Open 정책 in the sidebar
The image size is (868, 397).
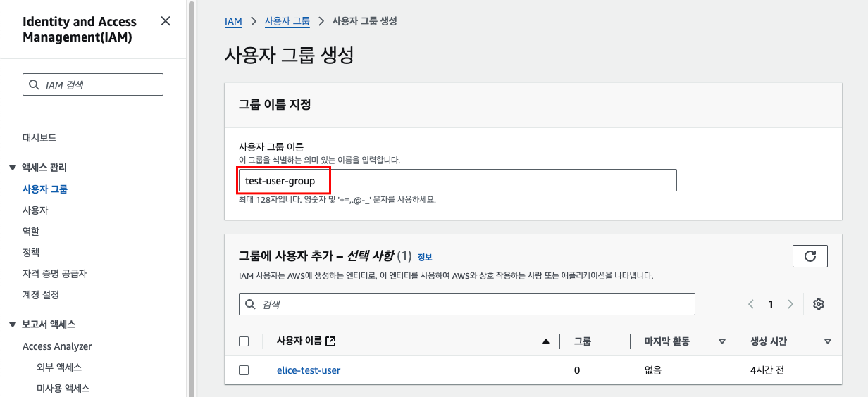click(x=31, y=252)
